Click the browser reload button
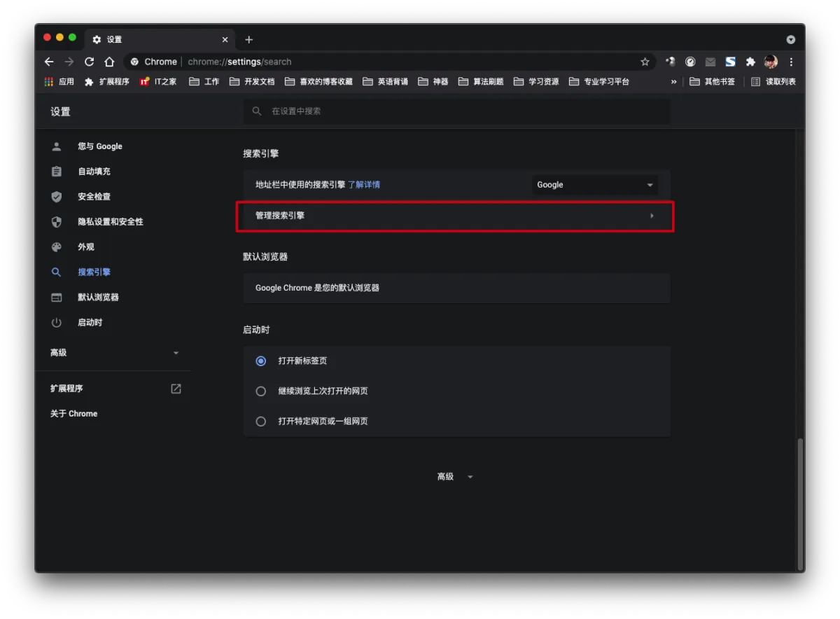840x619 pixels. coord(90,62)
